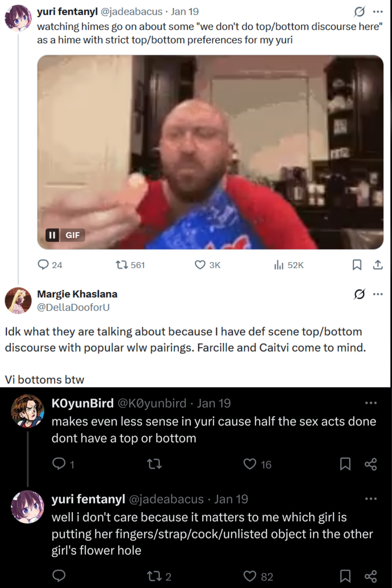Open @K0yunbird profile handle link

[x=152, y=403]
